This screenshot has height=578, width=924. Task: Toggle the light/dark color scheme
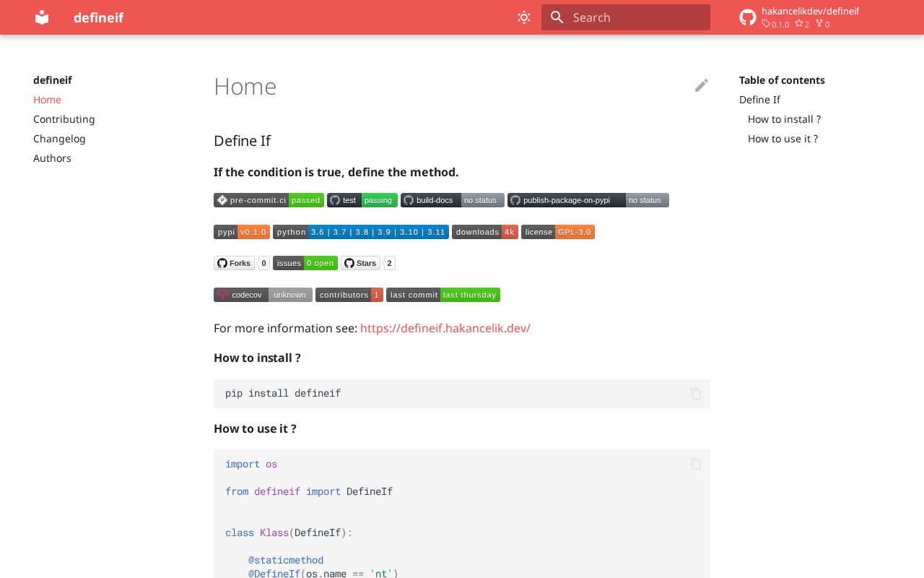coord(524,17)
